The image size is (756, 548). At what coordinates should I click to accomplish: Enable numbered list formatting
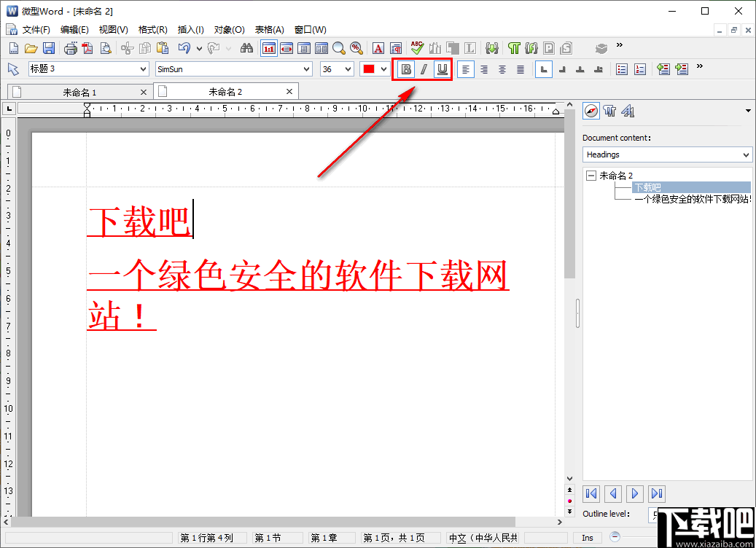[640, 69]
